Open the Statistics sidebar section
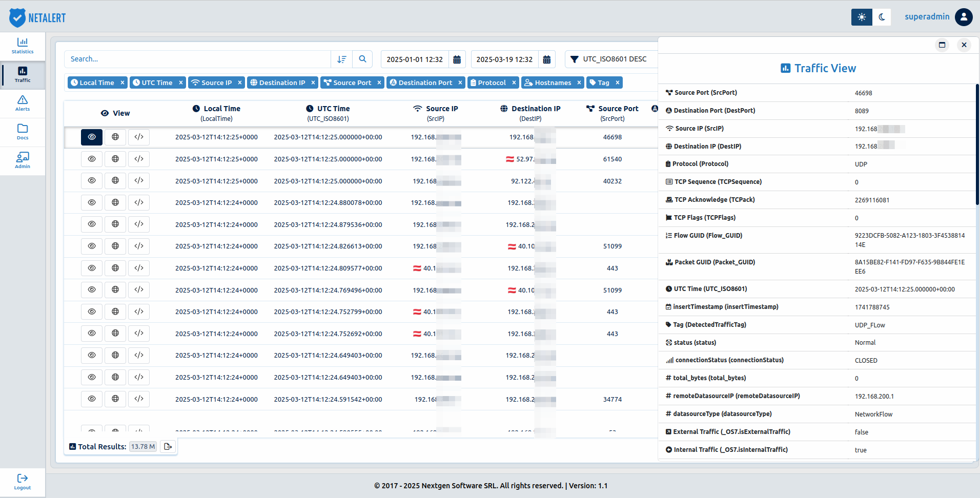The image size is (980, 498). [23, 46]
